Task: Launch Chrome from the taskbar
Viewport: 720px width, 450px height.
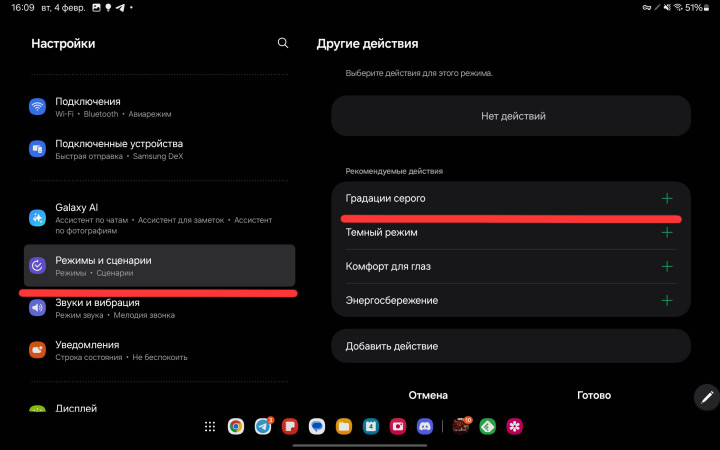Action: [236, 426]
